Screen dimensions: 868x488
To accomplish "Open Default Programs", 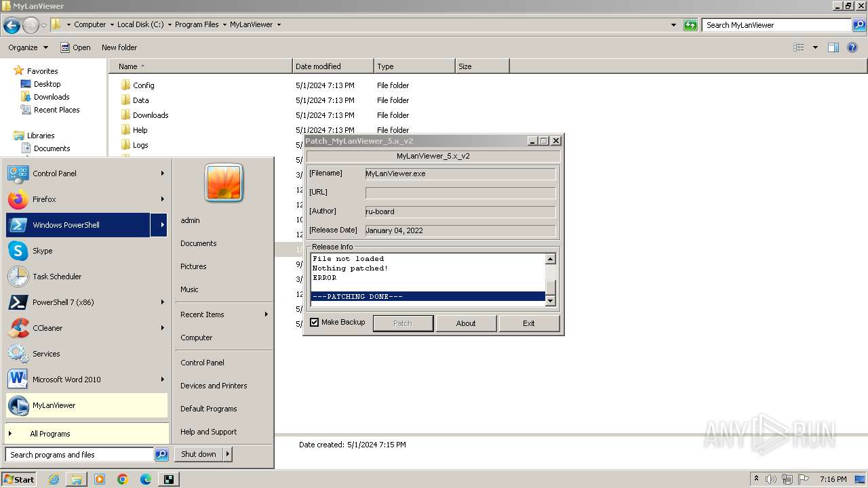I will [x=209, y=409].
